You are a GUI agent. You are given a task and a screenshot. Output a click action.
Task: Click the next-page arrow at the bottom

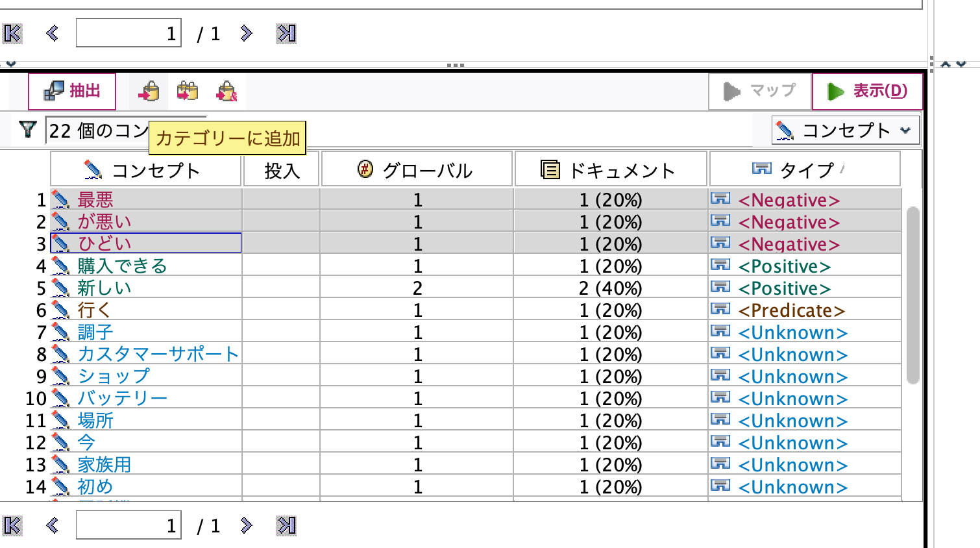pyautogui.click(x=247, y=525)
